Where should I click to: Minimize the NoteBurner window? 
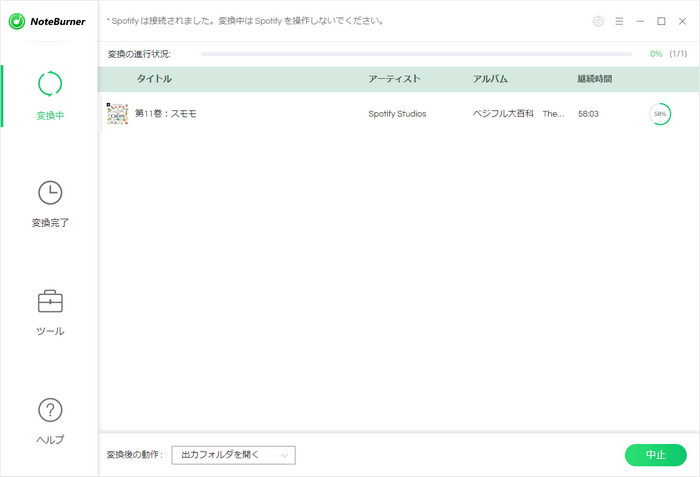coord(640,21)
